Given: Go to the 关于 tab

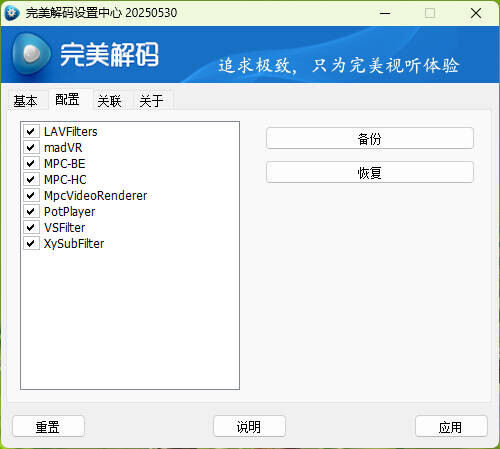Looking at the screenshot, I should tap(151, 101).
